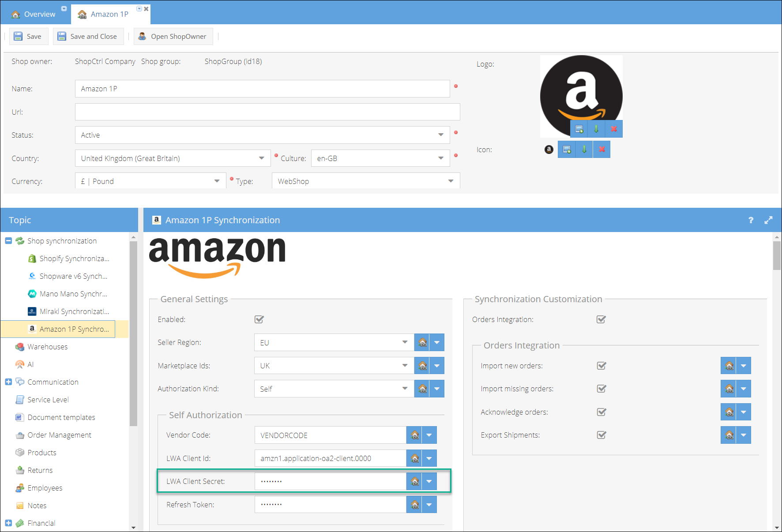Click house icon beside Seller Region
This screenshot has height=532, width=782.
coord(422,342)
